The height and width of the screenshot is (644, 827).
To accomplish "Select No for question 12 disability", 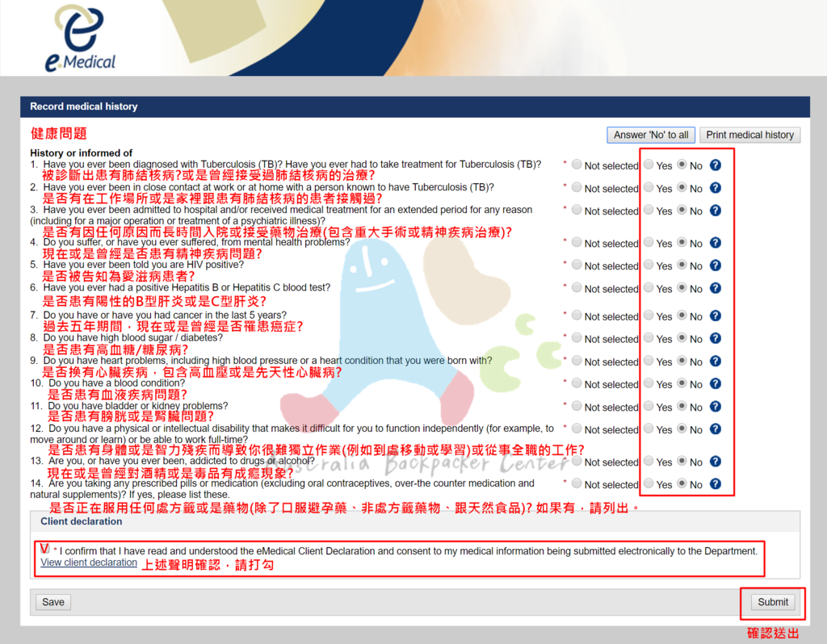I will pyautogui.click(x=682, y=429).
